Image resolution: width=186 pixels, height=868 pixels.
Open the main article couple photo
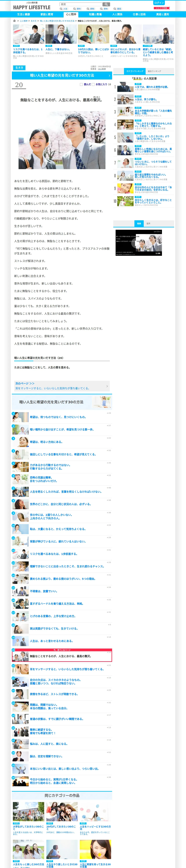[62, 140]
